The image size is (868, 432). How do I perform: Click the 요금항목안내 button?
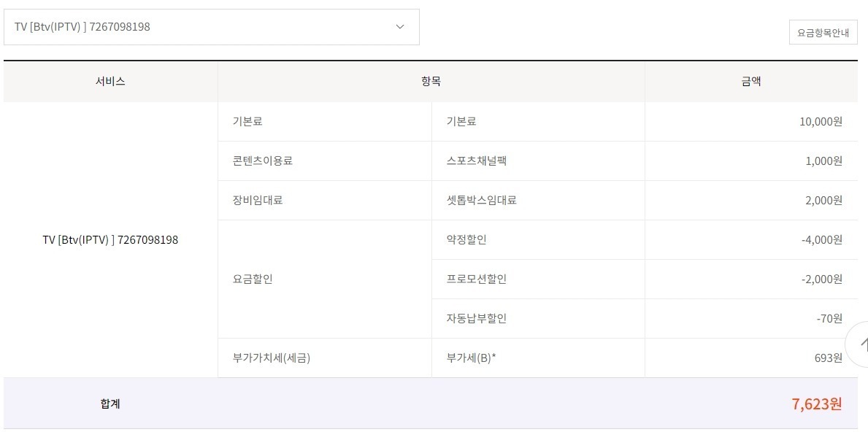(x=823, y=33)
